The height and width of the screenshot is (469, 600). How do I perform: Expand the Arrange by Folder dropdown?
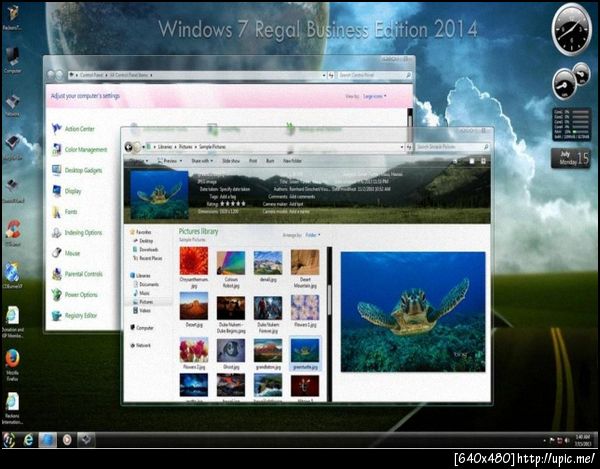[x=313, y=235]
